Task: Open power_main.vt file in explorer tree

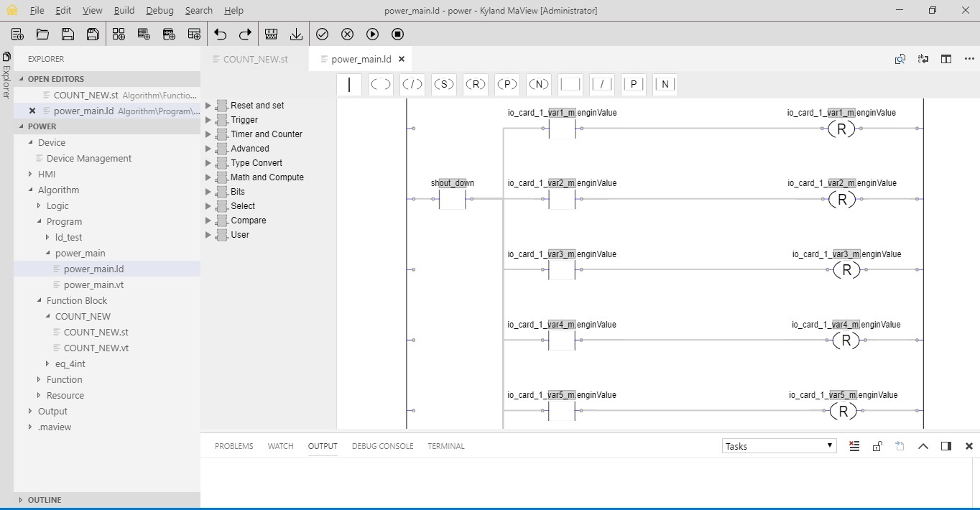Action: tap(93, 284)
